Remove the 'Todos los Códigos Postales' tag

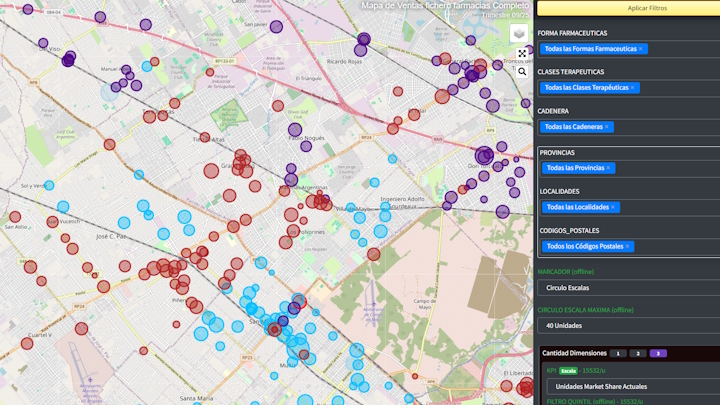[628, 246]
